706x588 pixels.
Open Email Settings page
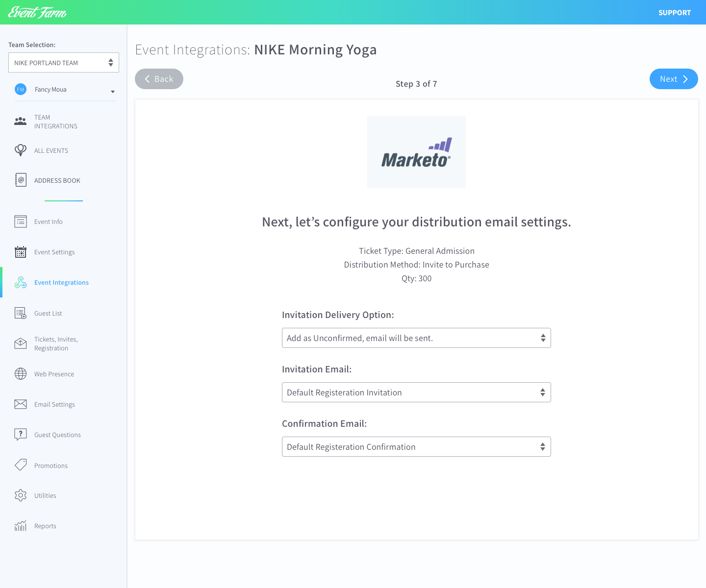[x=54, y=404]
